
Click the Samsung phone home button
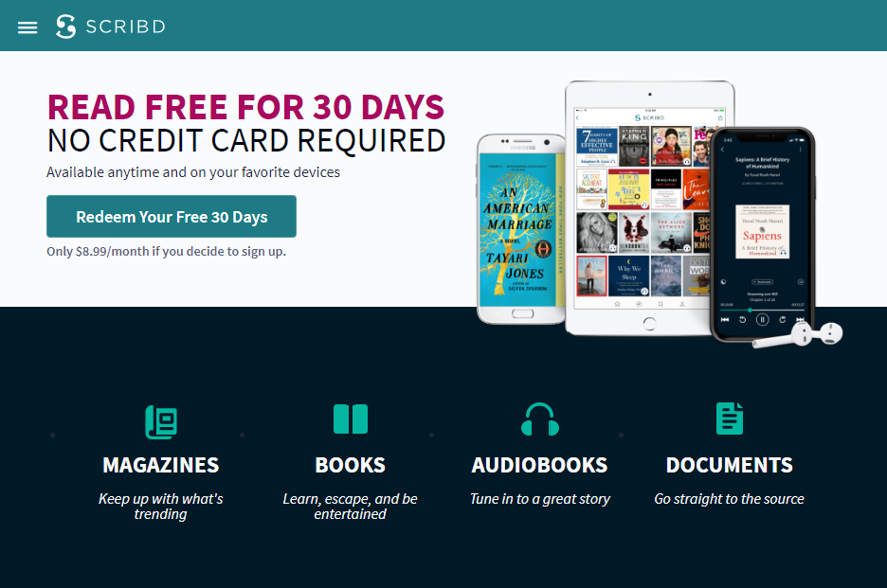point(522,313)
